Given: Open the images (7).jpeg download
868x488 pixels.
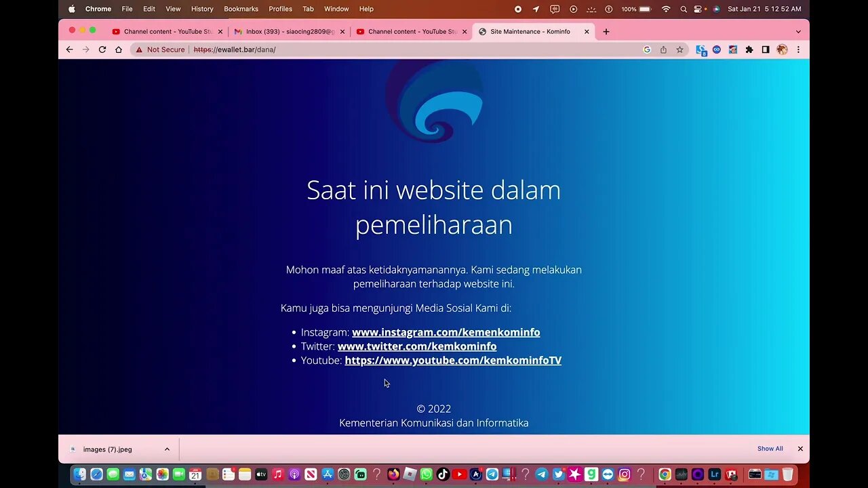Looking at the screenshot, I should click(x=107, y=449).
